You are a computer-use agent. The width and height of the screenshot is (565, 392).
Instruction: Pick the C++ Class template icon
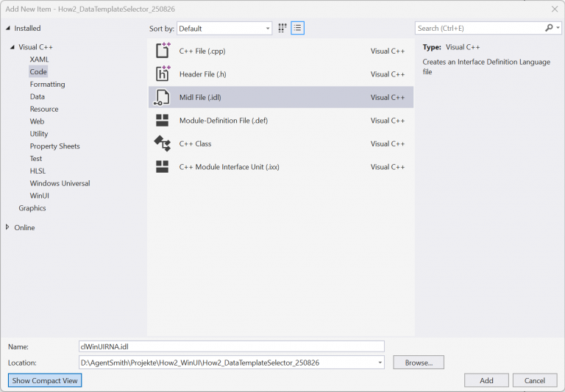(163, 143)
